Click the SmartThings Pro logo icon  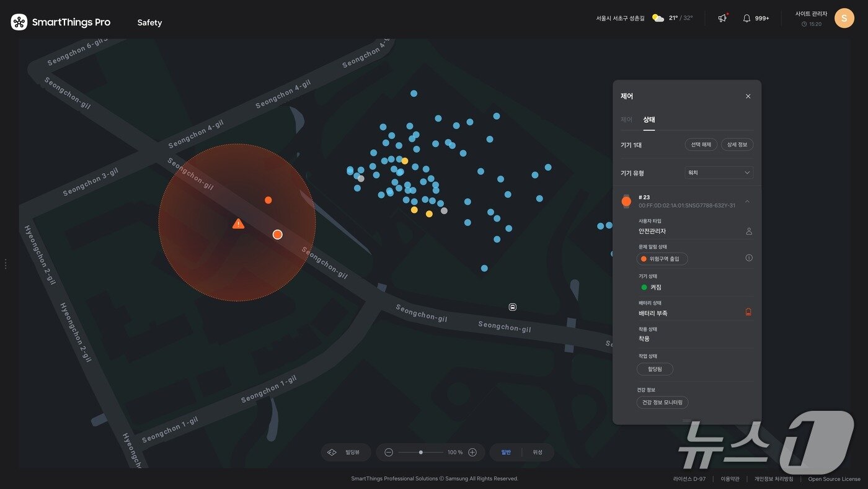coord(19,22)
